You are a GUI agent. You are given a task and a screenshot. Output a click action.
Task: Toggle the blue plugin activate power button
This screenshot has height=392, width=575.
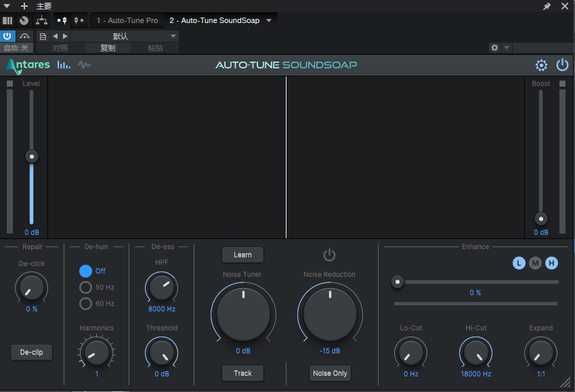(7, 36)
